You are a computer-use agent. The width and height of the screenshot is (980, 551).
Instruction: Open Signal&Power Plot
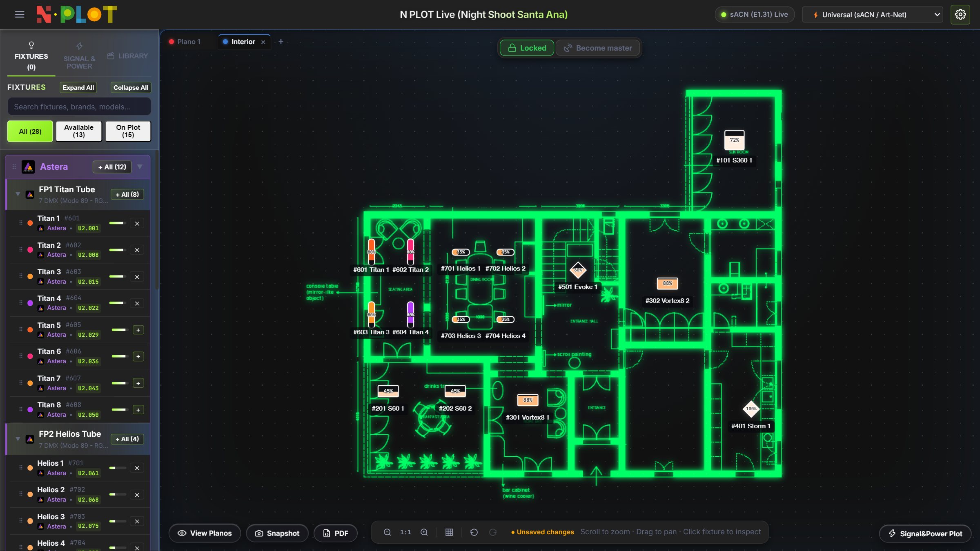tap(925, 534)
